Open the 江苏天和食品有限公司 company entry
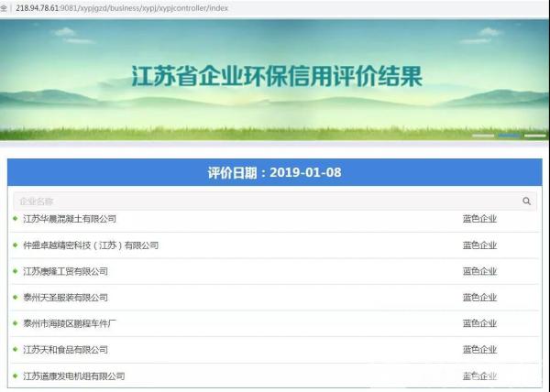 65,350
